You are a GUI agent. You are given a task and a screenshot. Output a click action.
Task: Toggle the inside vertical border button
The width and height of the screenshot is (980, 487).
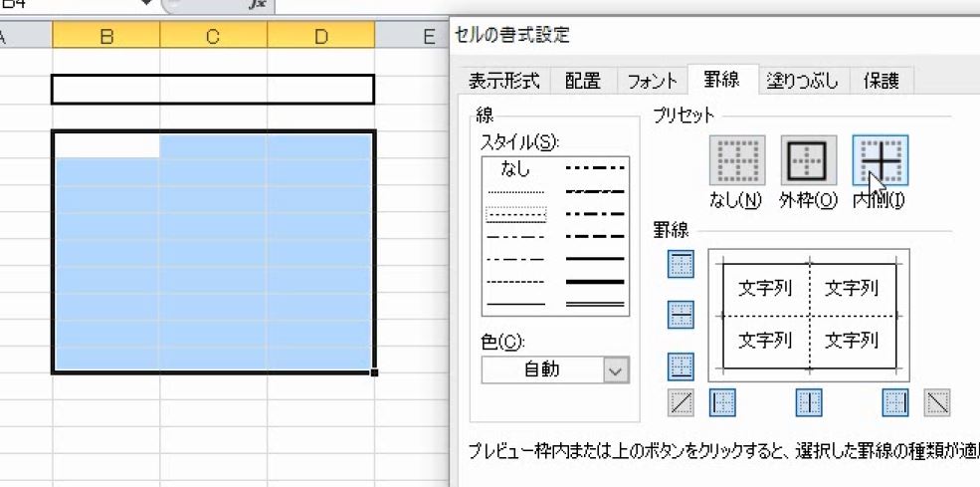pyautogui.click(x=809, y=402)
